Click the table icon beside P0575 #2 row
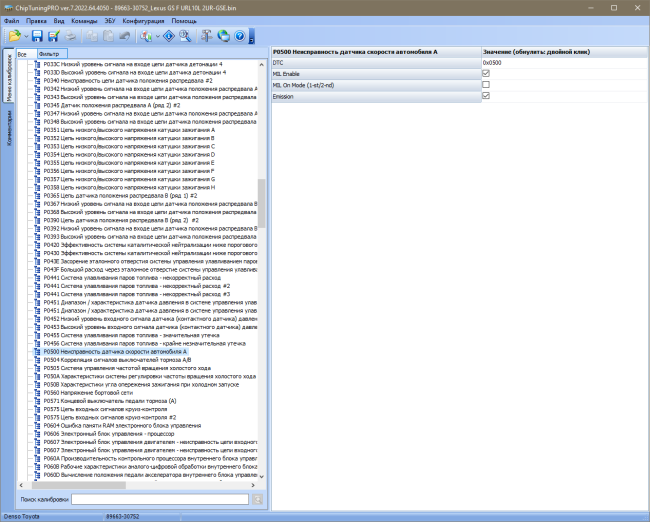The width and height of the screenshot is (650, 522). tap(37, 417)
